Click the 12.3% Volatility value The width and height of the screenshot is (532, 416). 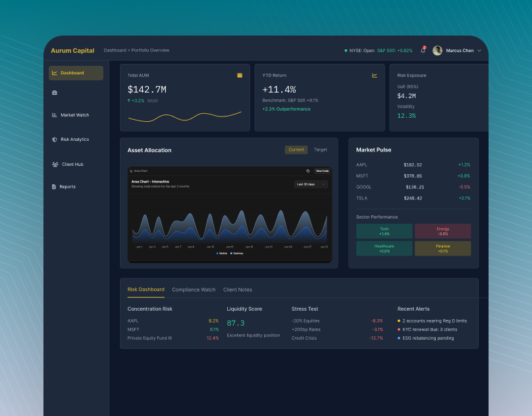click(x=406, y=116)
